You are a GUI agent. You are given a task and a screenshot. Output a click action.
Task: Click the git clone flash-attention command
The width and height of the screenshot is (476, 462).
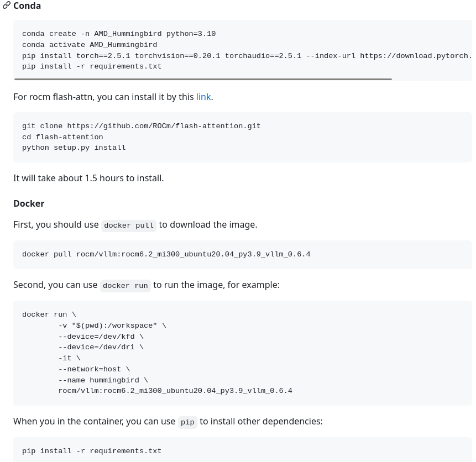click(141, 126)
